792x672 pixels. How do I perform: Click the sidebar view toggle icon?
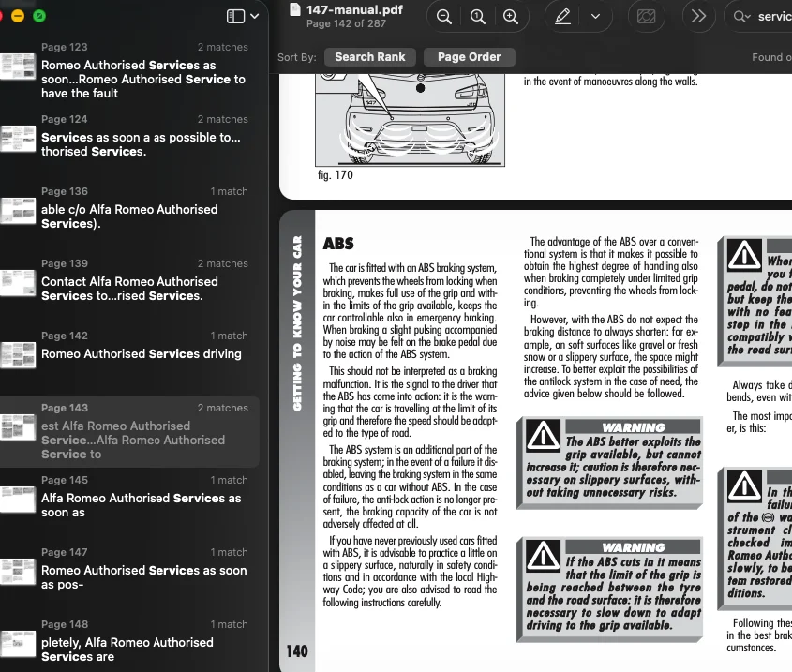[x=235, y=16]
